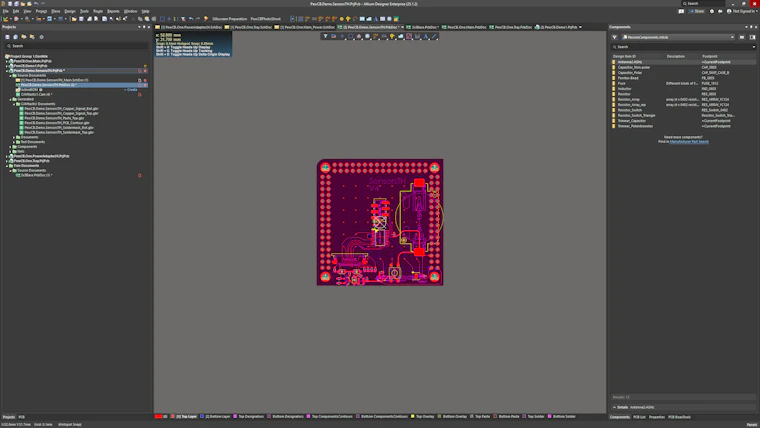Image resolution: width=760 pixels, height=428 pixels.
Task: Click the PewCBPhotoShoot toolbar button
Action: tap(266, 19)
